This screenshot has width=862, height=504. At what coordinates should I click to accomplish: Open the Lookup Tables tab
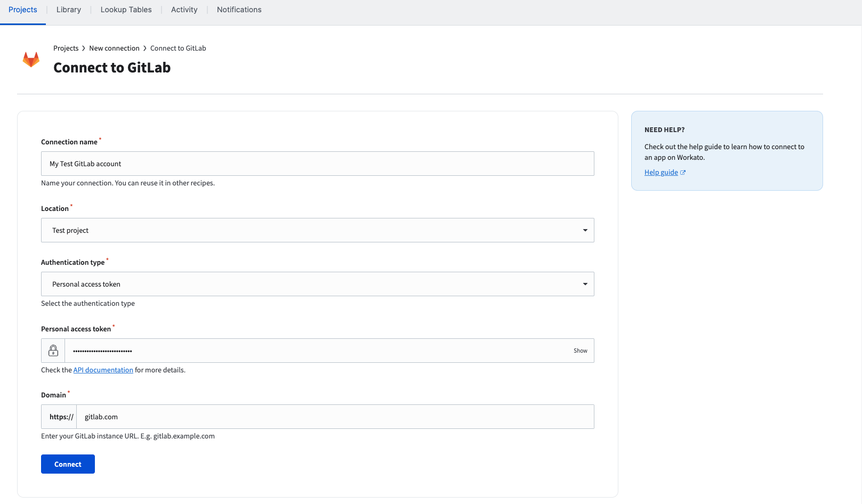tap(126, 10)
